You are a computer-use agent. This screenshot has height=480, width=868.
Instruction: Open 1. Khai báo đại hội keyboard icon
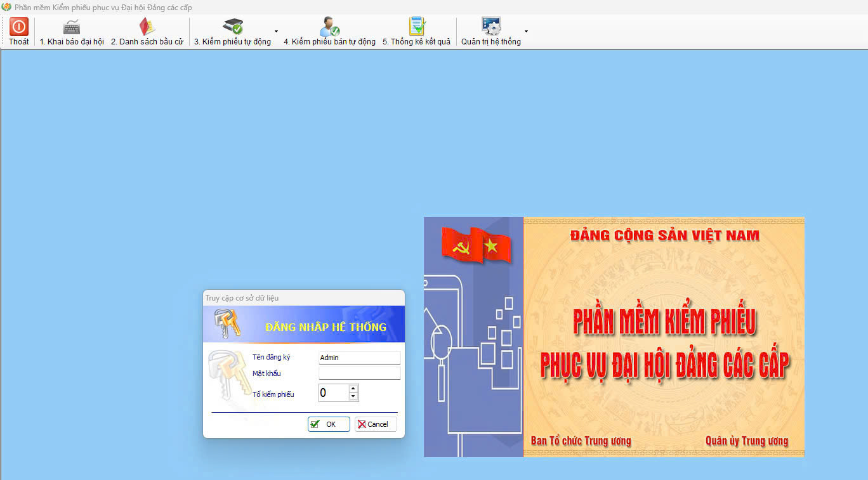[x=72, y=27]
